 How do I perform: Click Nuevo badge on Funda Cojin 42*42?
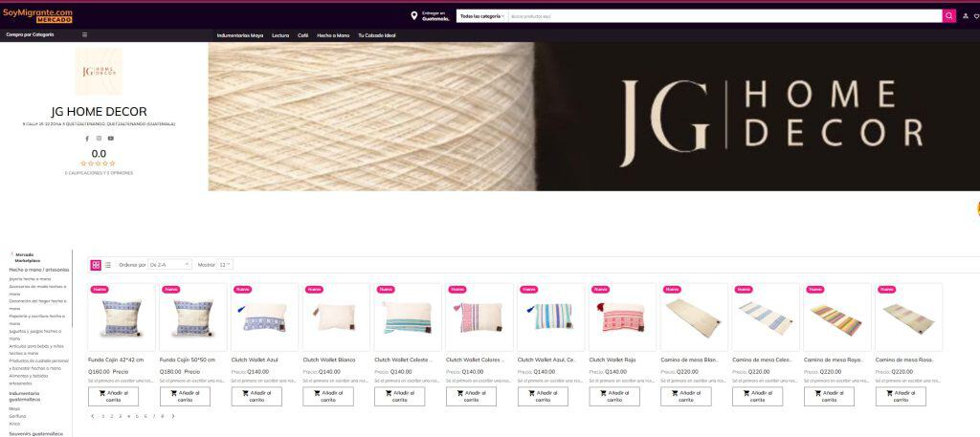100,289
